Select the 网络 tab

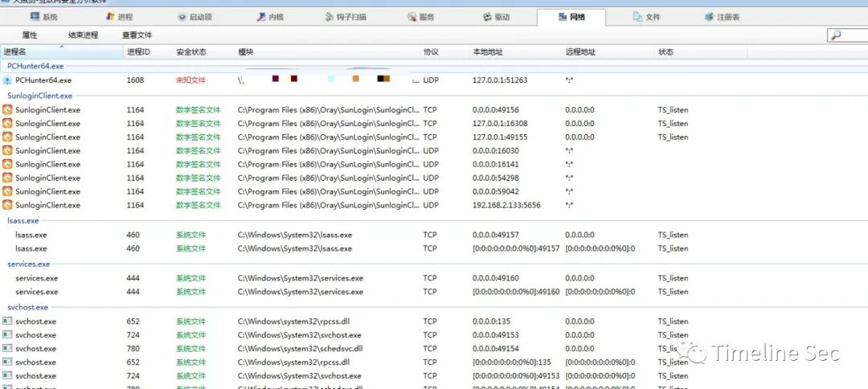click(571, 17)
